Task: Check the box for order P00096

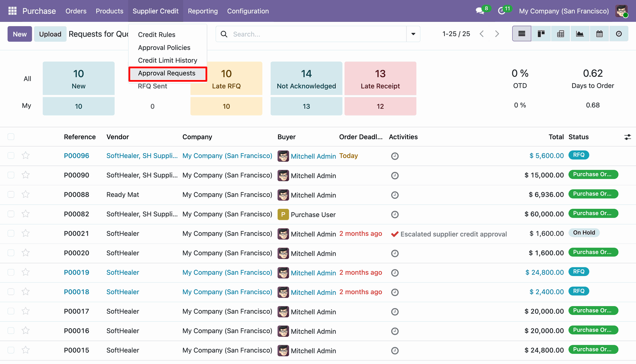Action: pyautogui.click(x=11, y=156)
